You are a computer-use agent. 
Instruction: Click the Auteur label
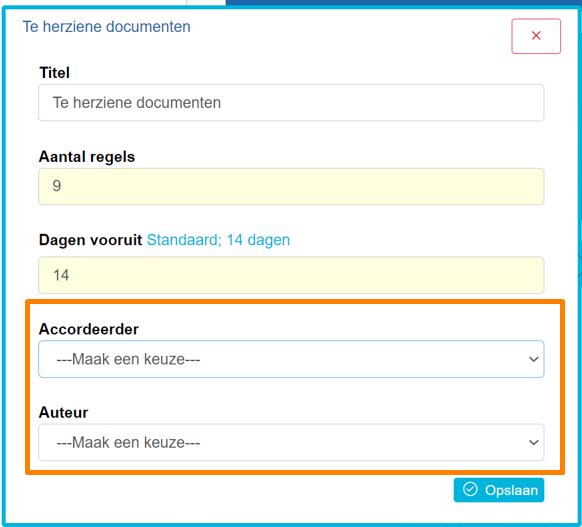tap(63, 412)
